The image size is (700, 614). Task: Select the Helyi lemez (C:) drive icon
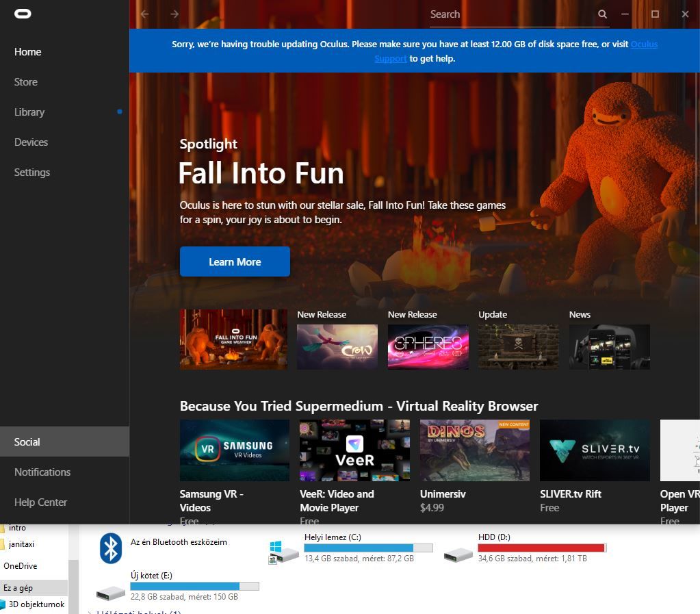[x=283, y=552]
